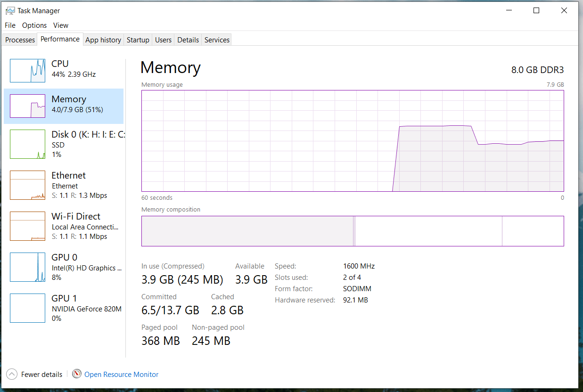This screenshot has width=583, height=392.
Task: Select the GPU 1 mini graph thumbnail
Action: point(28,308)
